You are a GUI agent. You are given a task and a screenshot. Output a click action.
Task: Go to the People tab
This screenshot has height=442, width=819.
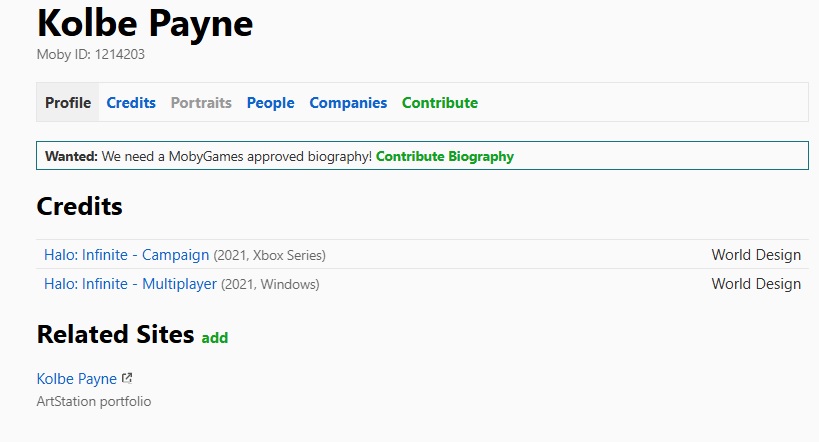pos(271,102)
